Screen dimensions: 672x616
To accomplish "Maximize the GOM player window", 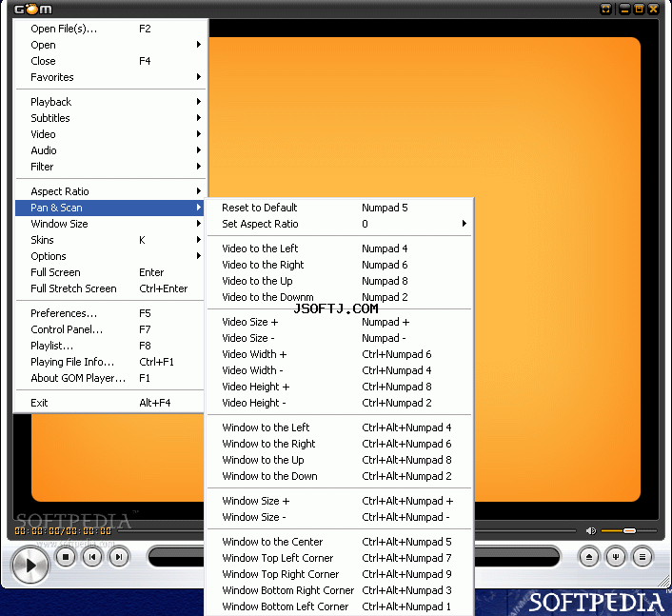I will [x=639, y=9].
